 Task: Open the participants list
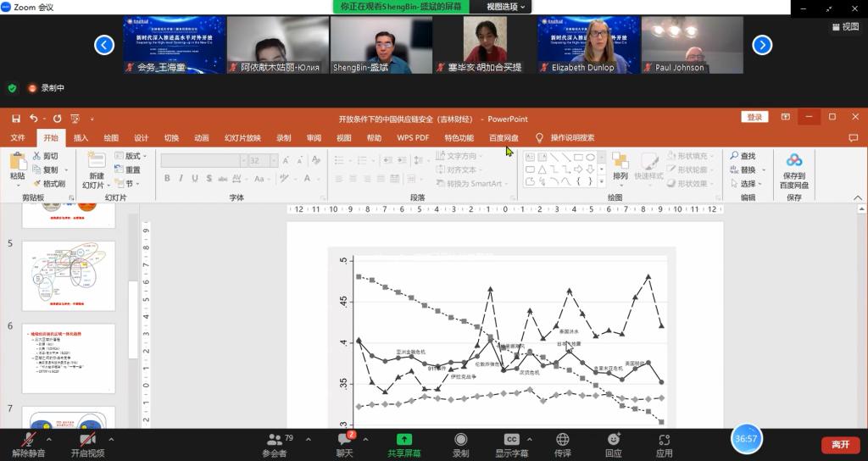point(274,440)
